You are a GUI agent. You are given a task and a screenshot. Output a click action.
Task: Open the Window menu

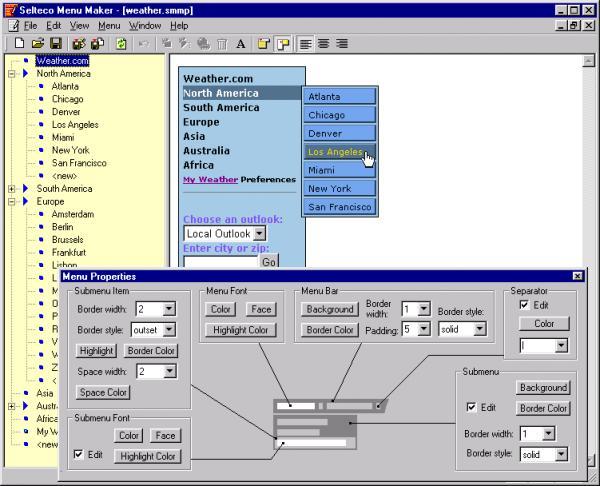pos(145,26)
